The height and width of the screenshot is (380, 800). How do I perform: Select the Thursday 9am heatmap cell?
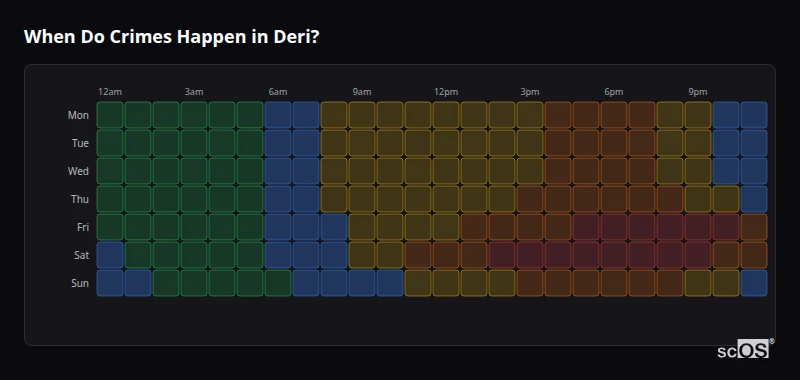[362, 199]
